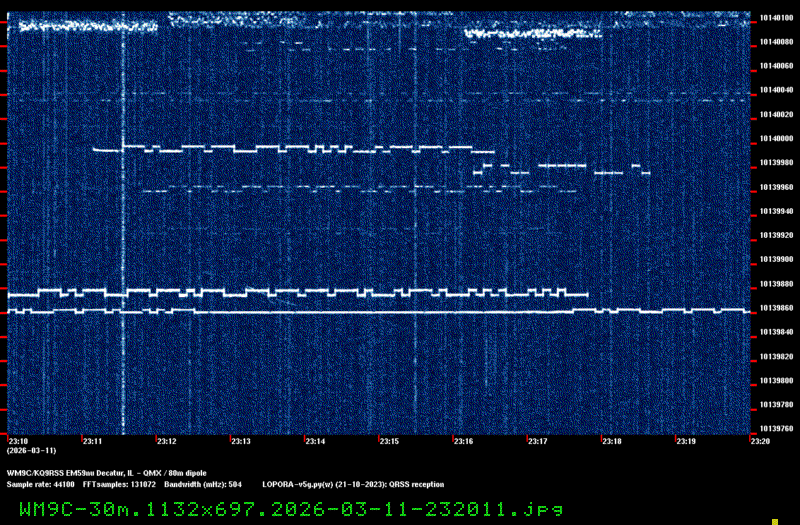The width and height of the screenshot is (800, 525).
Task: Click the 10139960 frequency label
Action: click(x=776, y=187)
